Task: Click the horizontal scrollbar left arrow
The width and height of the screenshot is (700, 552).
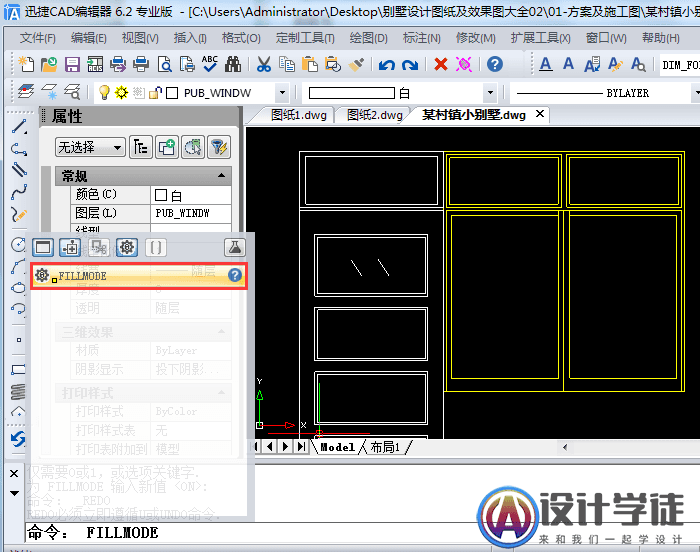Action: tap(565, 447)
